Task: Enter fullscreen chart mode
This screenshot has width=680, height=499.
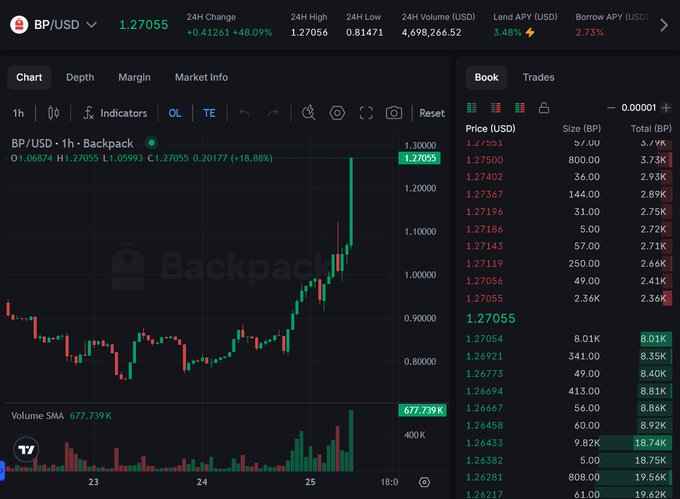Action: pyautogui.click(x=366, y=113)
